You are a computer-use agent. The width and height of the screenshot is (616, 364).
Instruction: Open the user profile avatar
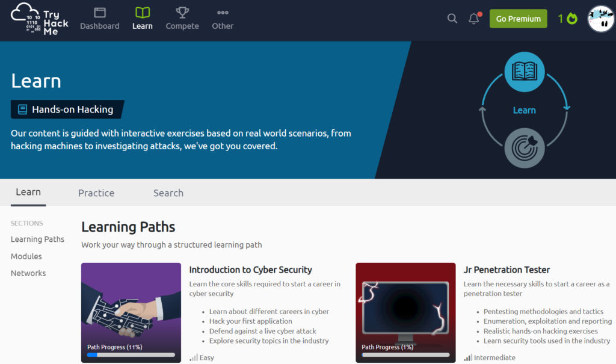click(x=601, y=19)
